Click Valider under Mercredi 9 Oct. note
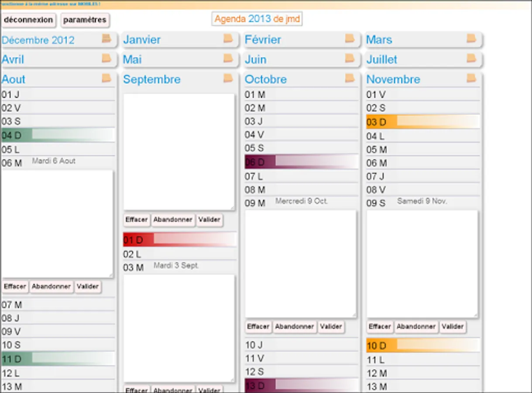Image resolution: width=532 pixels, height=393 pixels. 331,327
